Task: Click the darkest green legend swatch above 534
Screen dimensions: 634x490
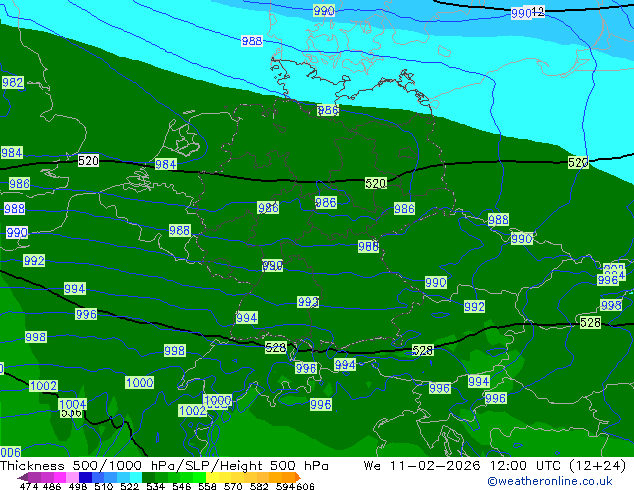Action: pos(148,477)
